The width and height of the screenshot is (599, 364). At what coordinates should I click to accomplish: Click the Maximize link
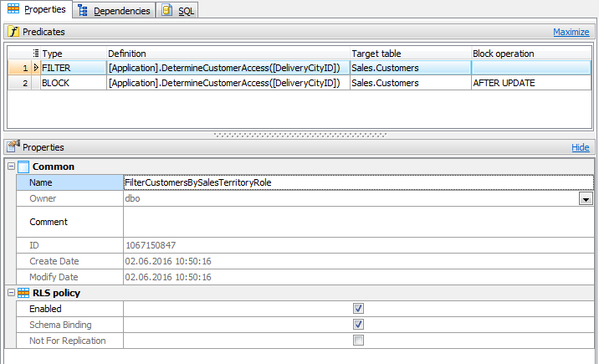tap(571, 32)
